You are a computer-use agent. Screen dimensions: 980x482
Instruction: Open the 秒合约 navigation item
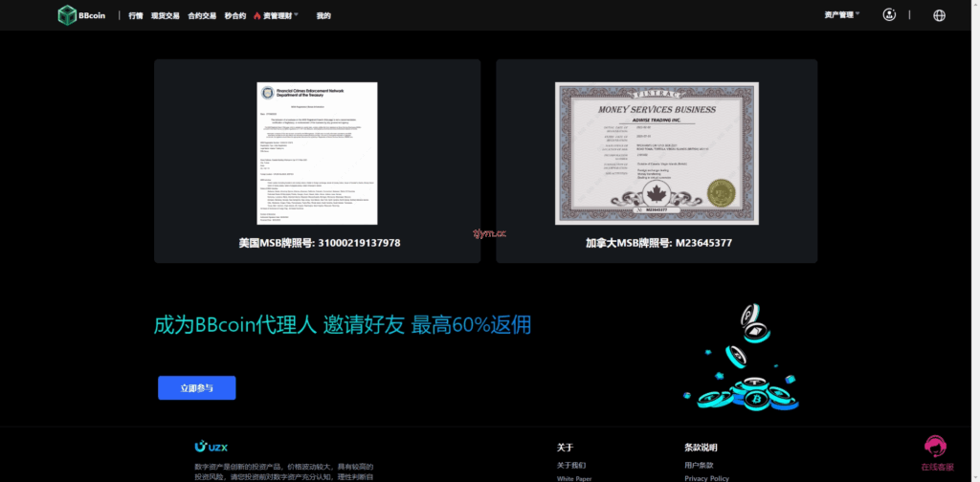point(234,16)
